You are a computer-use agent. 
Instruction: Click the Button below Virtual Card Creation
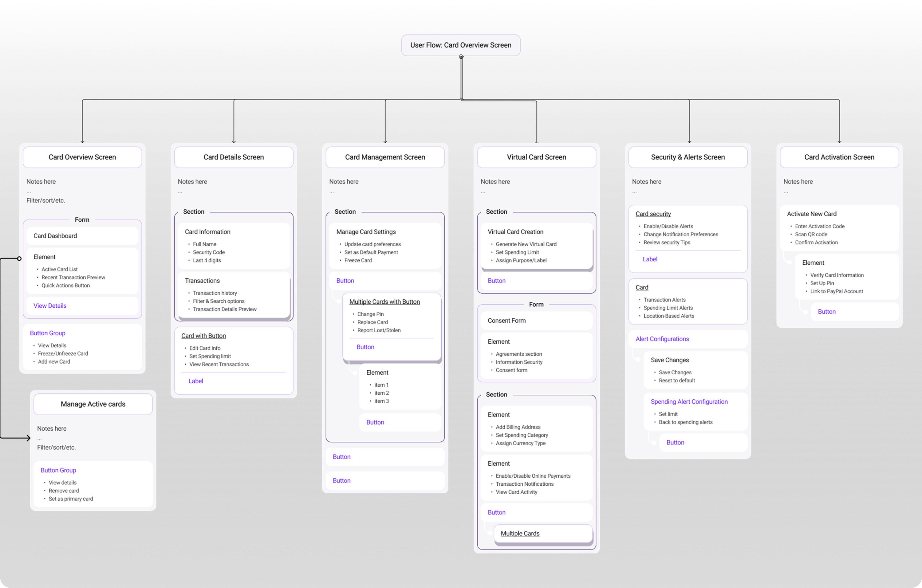click(496, 280)
